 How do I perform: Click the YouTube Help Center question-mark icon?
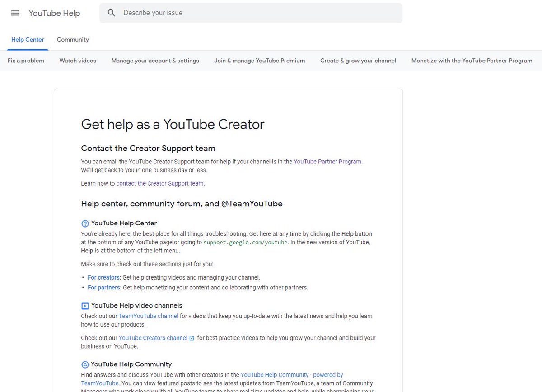tap(85, 224)
